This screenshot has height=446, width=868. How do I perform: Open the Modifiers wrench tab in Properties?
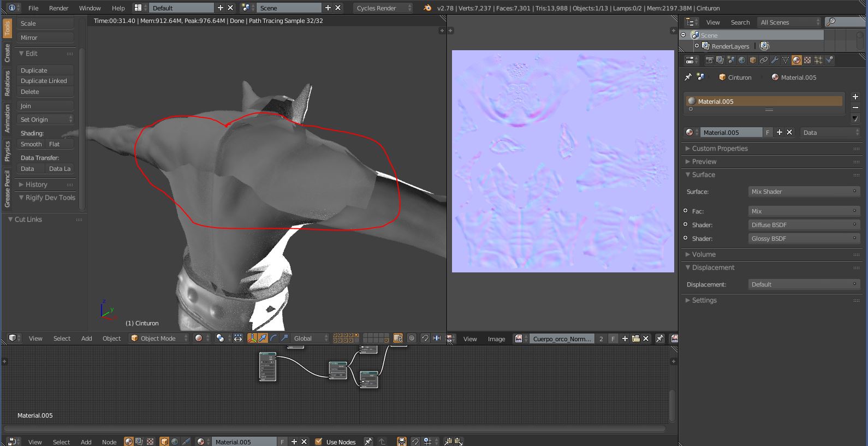(x=775, y=60)
